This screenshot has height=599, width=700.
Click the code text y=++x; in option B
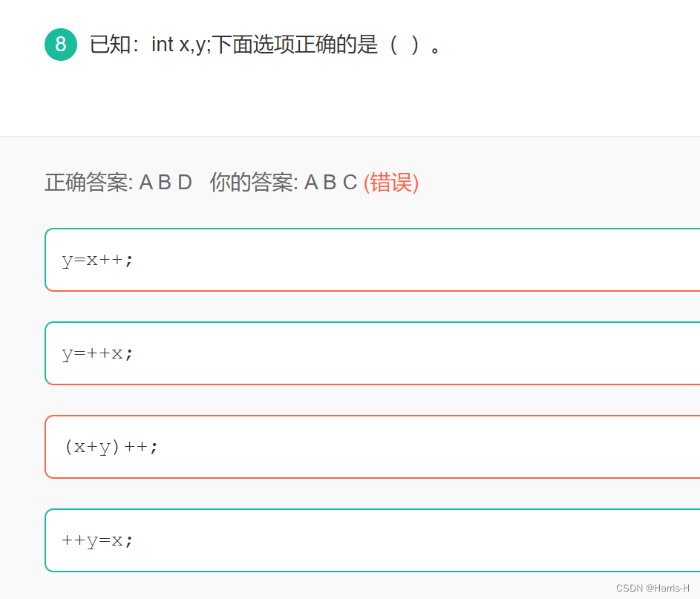pos(97,353)
